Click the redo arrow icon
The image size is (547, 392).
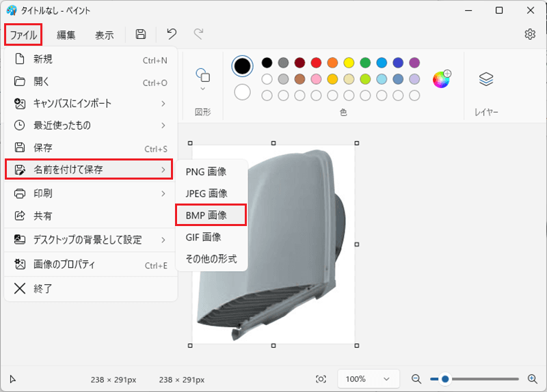[198, 34]
